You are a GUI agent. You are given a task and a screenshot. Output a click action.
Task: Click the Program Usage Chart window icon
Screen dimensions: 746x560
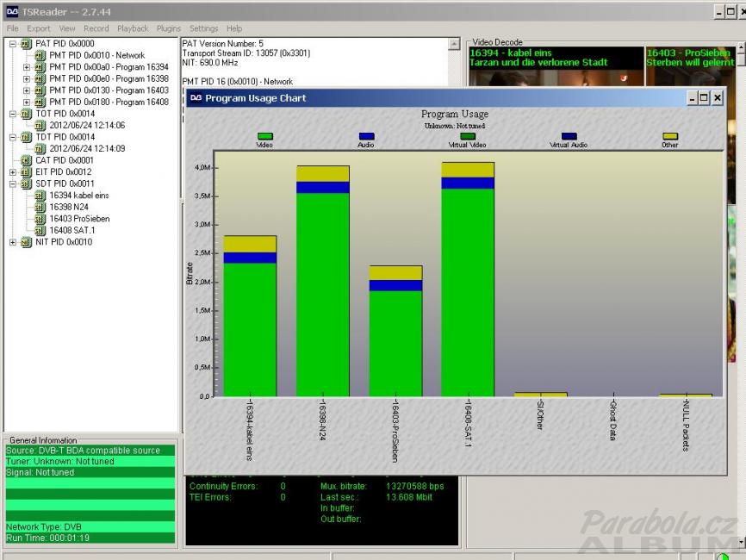coord(196,98)
